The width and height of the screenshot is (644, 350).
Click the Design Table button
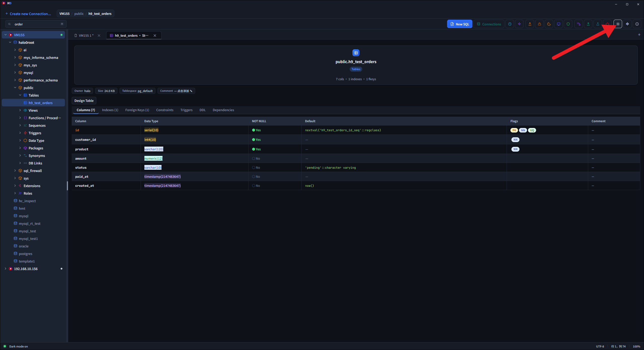pos(84,101)
